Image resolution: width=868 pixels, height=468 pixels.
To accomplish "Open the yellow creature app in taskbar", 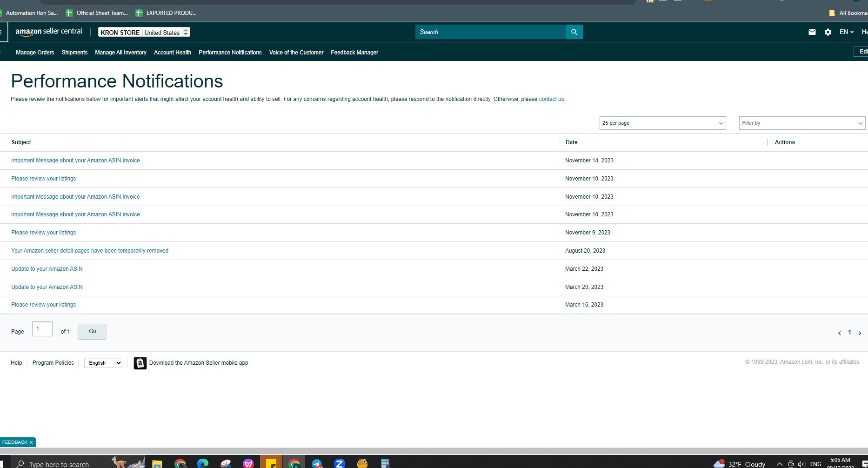I will (362, 463).
